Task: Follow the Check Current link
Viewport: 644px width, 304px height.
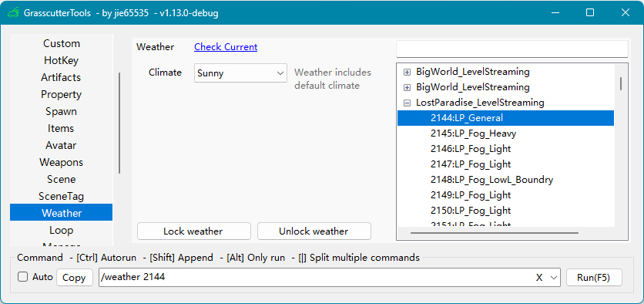Action: [x=226, y=47]
